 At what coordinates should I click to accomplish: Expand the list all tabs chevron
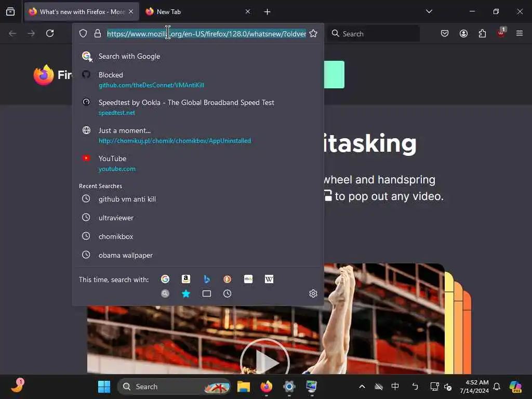(429, 11)
